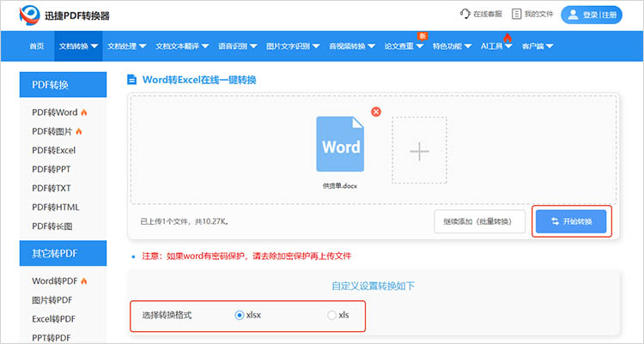The height and width of the screenshot is (344, 644).
Task: Click the 新 badge on 论文查重
Action: coord(422,36)
